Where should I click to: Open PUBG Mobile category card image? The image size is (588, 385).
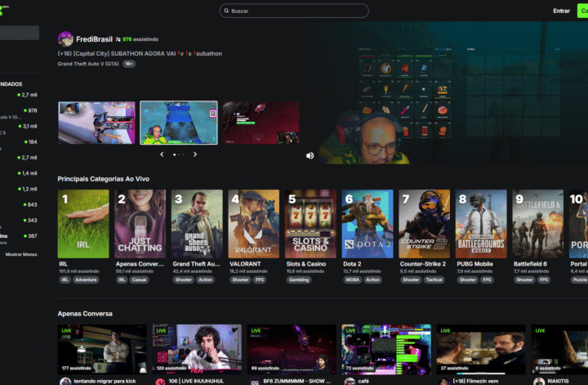pyautogui.click(x=481, y=224)
